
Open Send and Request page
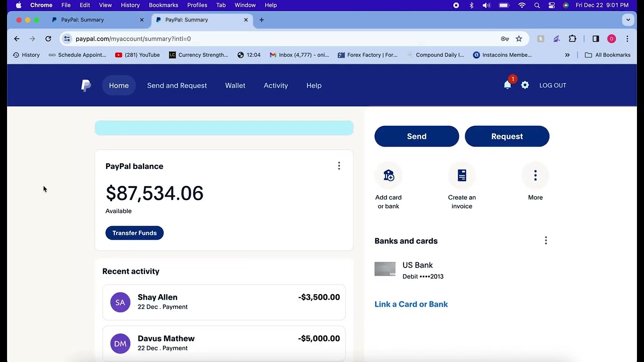pos(177,85)
